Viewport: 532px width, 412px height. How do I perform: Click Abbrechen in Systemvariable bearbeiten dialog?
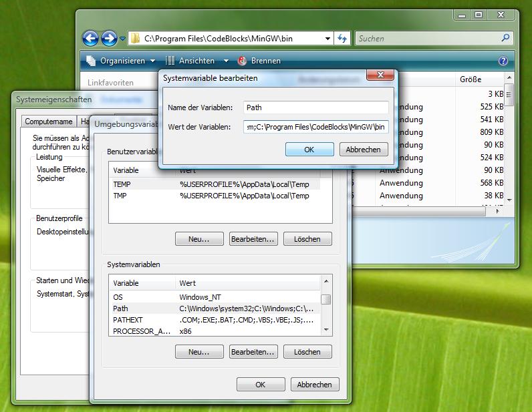pyautogui.click(x=363, y=150)
